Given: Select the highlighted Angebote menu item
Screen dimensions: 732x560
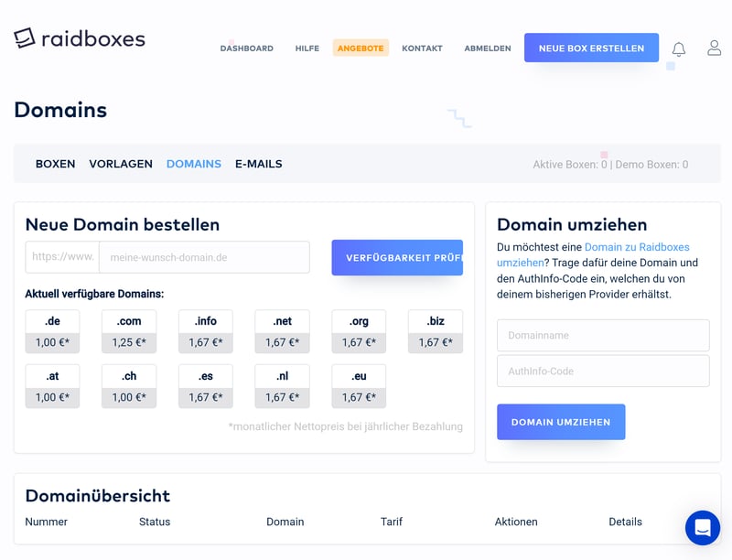Looking at the screenshot, I should click(x=361, y=48).
